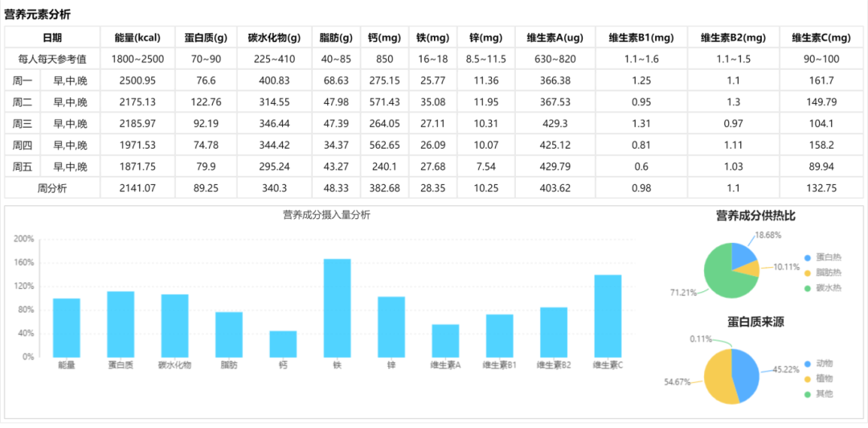Select the 维生素C bar in the chart

[608, 316]
